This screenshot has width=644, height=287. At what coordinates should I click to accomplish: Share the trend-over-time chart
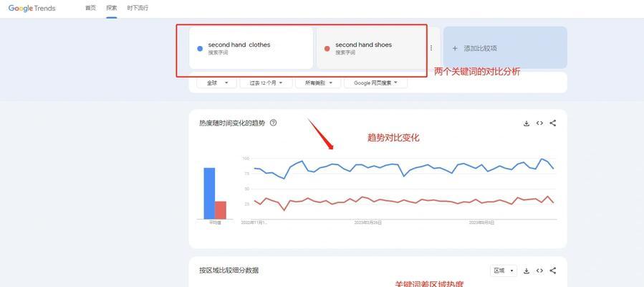(x=553, y=123)
